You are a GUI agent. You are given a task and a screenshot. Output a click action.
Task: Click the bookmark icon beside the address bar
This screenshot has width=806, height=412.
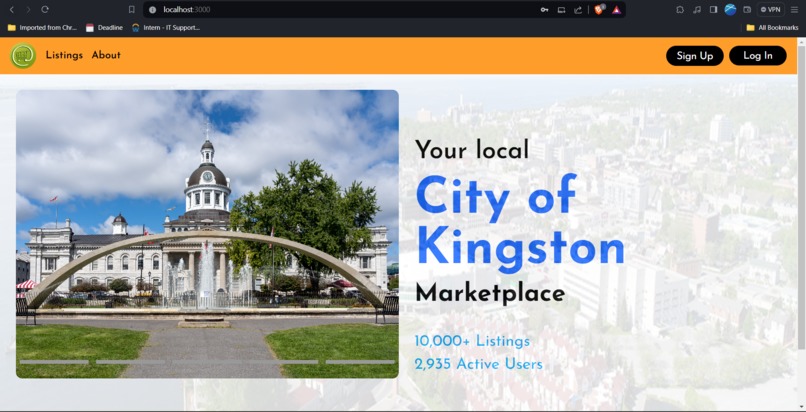pos(132,9)
